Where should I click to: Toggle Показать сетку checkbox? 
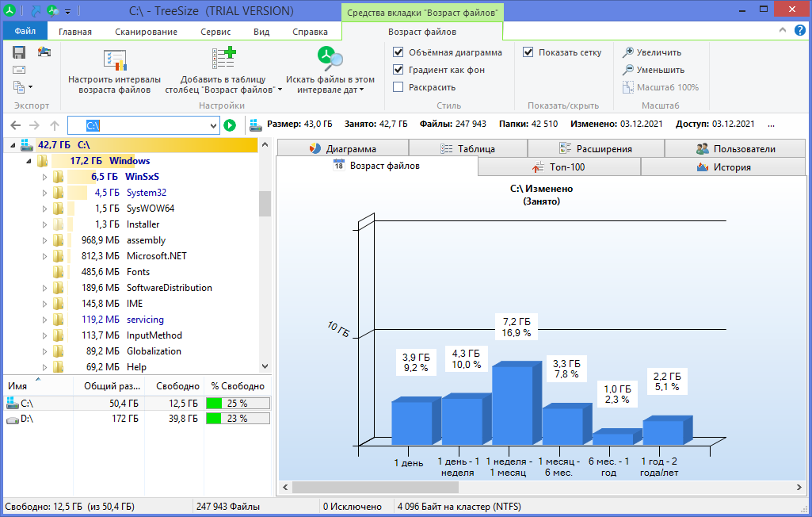[x=528, y=52]
